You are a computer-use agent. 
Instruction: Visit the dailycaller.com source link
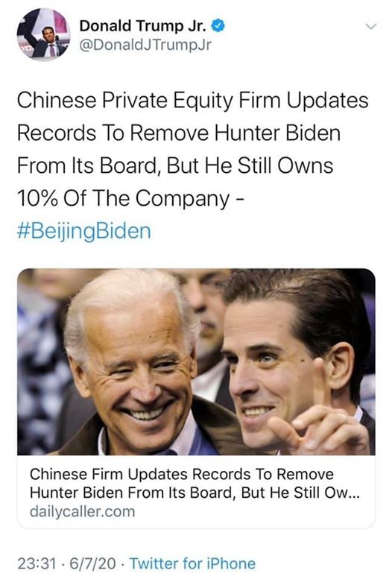pyautogui.click(x=83, y=512)
